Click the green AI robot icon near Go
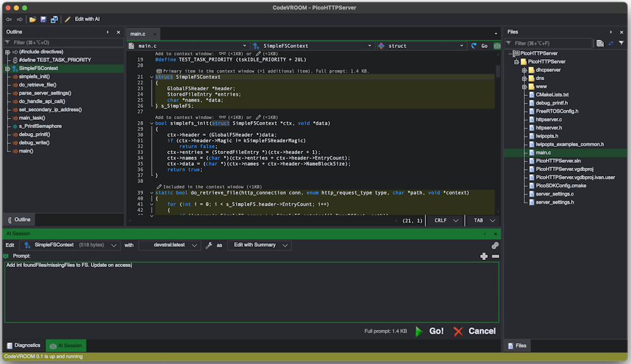 tap(497, 46)
